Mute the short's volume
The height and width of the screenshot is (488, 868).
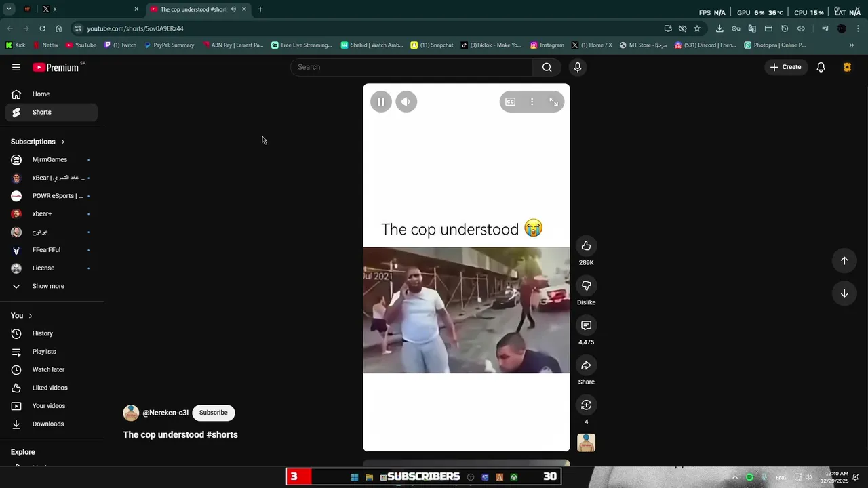point(406,102)
